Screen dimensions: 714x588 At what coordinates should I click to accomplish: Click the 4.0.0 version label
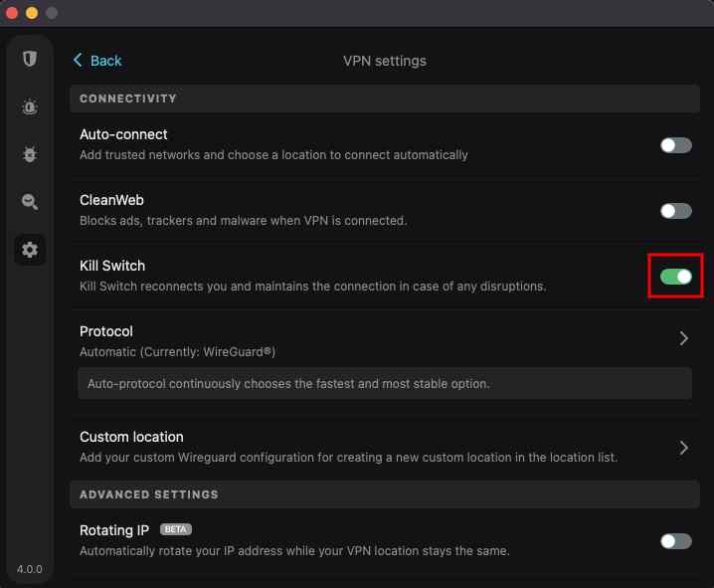tap(30, 569)
